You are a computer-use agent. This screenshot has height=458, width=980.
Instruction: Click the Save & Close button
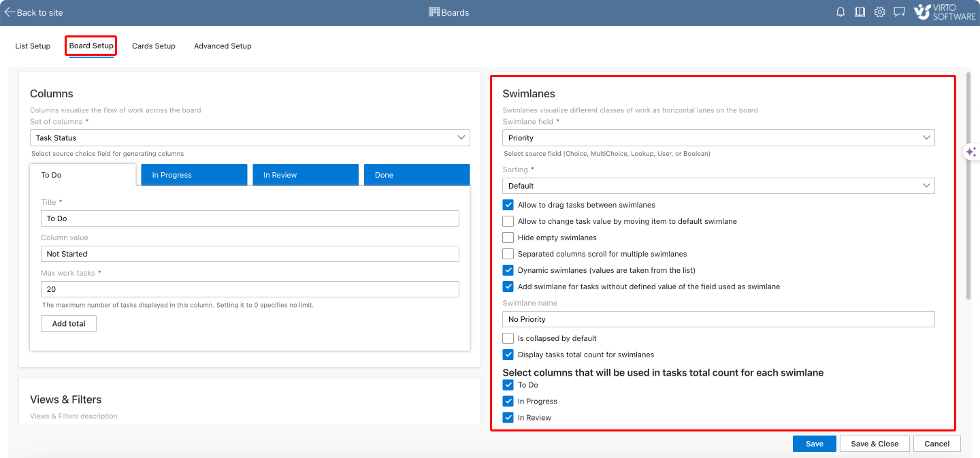pyautogui.click(x=875, y=444)
